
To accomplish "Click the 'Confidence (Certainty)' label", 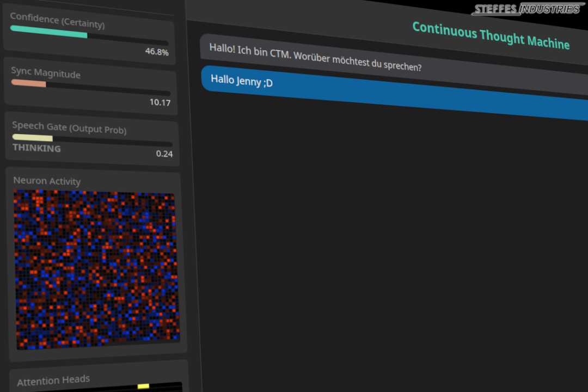I will 57,21.
